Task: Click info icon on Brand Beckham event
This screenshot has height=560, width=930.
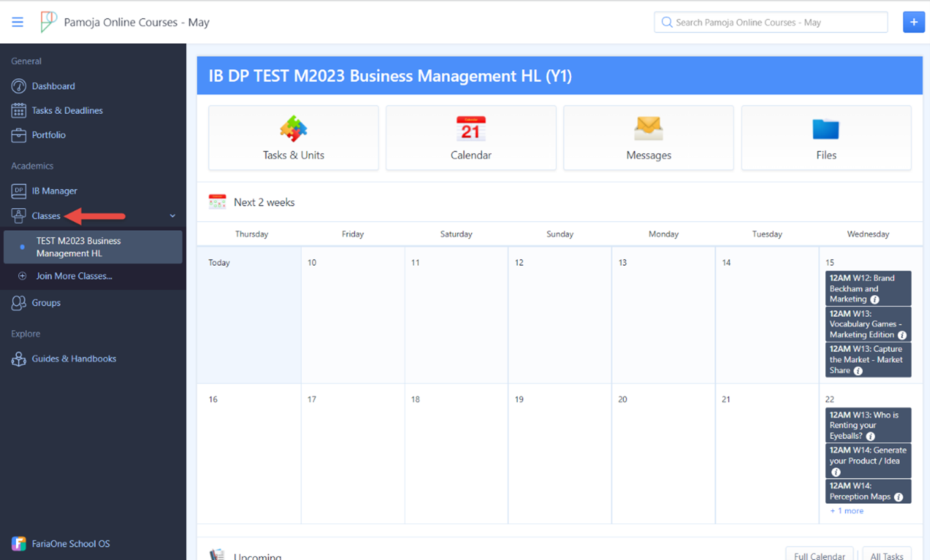Action: (x=875, y=299)
